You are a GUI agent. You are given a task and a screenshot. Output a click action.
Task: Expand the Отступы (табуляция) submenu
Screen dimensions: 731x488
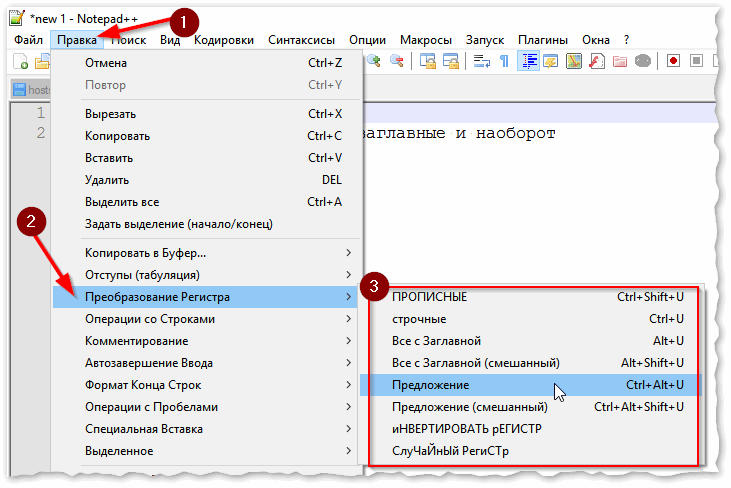[x=207, y=275]
